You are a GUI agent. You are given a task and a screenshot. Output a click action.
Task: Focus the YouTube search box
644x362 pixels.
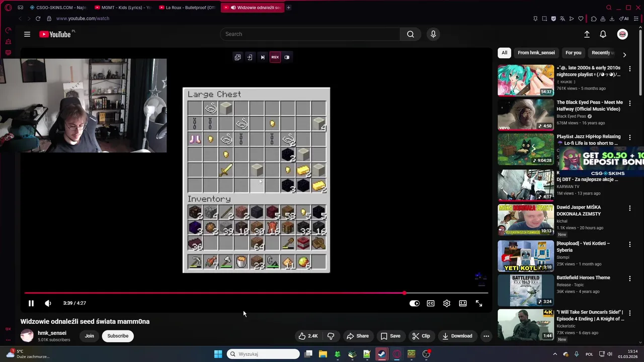[x=310, y=34]
